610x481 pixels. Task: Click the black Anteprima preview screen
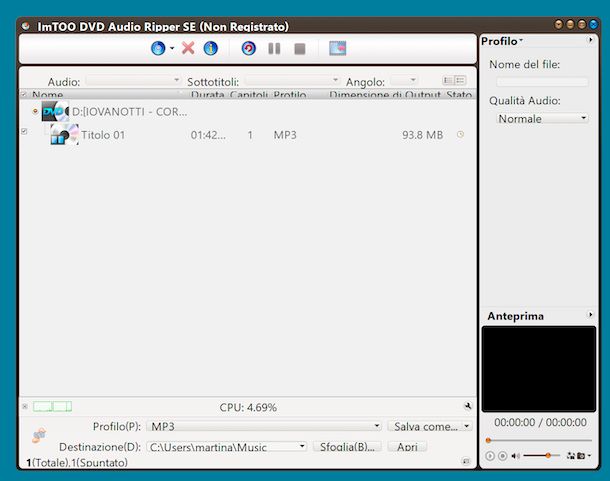[539, 369]
